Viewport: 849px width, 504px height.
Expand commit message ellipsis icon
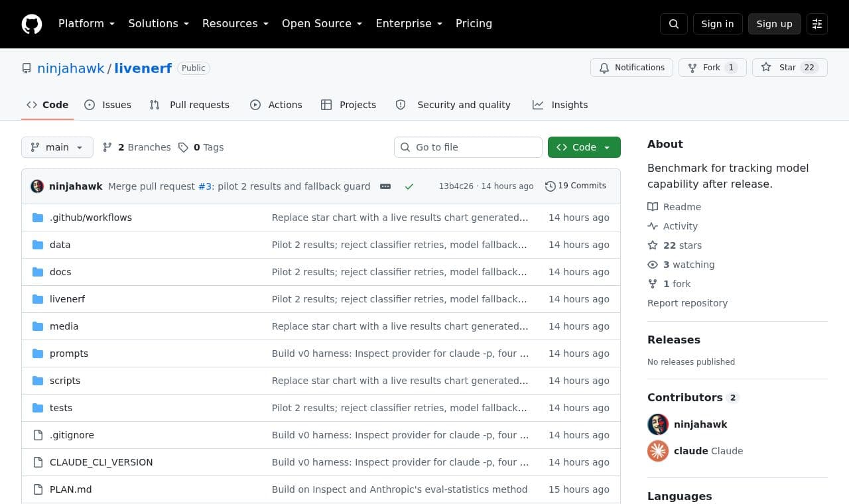click(x=385, y=186)
